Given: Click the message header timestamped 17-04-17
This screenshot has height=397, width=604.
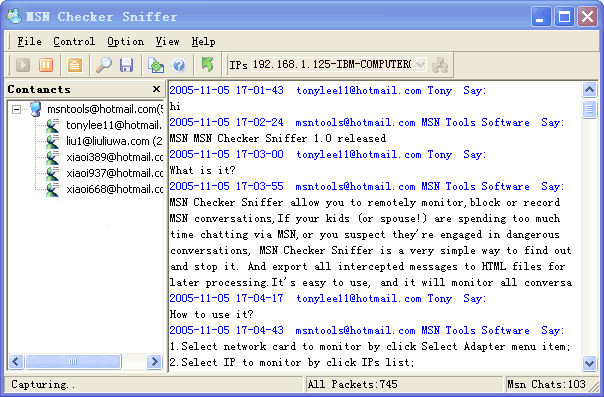Looking at the screenshot, I should (x=328, y=298).
